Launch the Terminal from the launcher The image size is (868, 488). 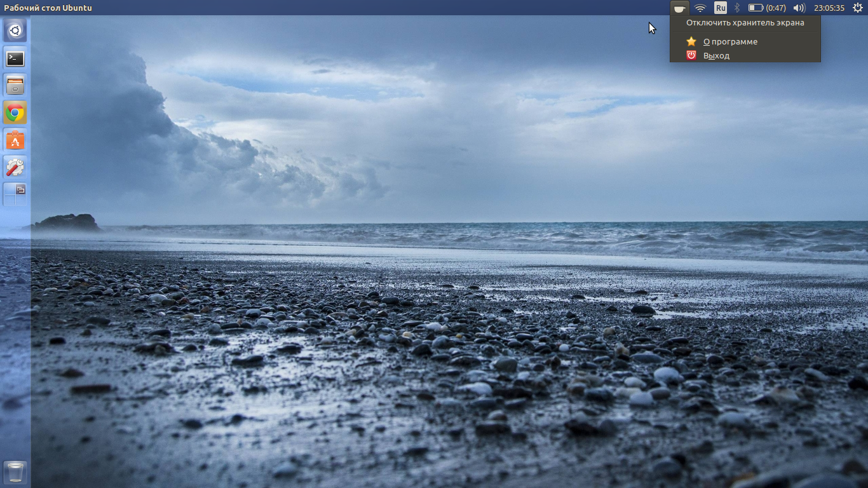point(15,58)
